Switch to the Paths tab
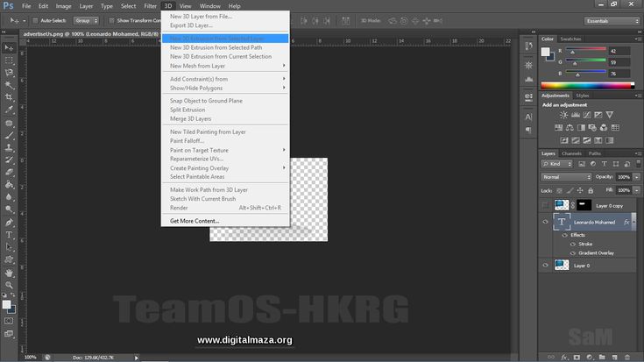 click(x=594, y=153)
